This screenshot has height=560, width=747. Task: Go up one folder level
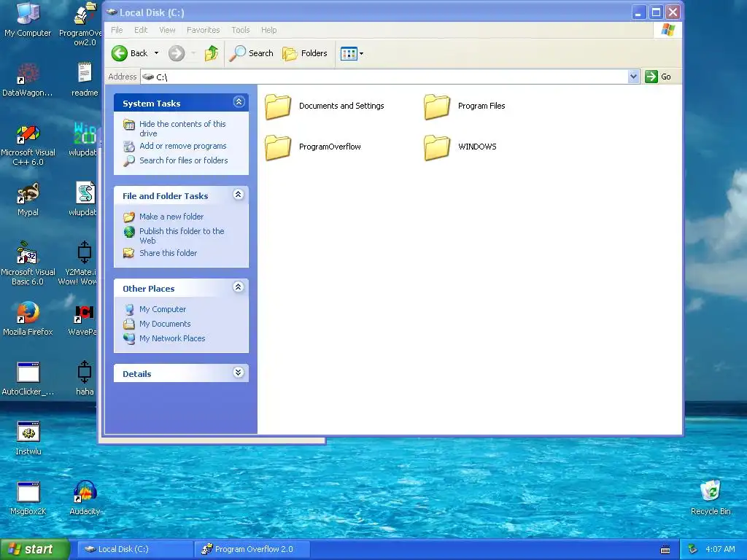tap(212, 53)
